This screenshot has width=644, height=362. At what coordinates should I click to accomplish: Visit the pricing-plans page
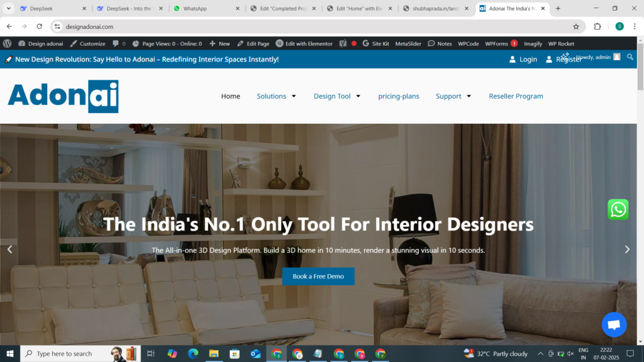399,96
